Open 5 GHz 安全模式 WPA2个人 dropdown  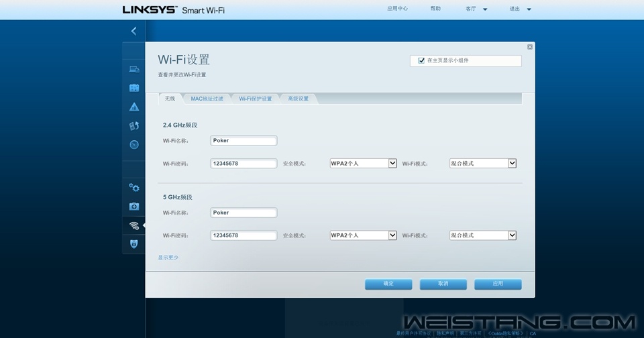click(363, 235)
